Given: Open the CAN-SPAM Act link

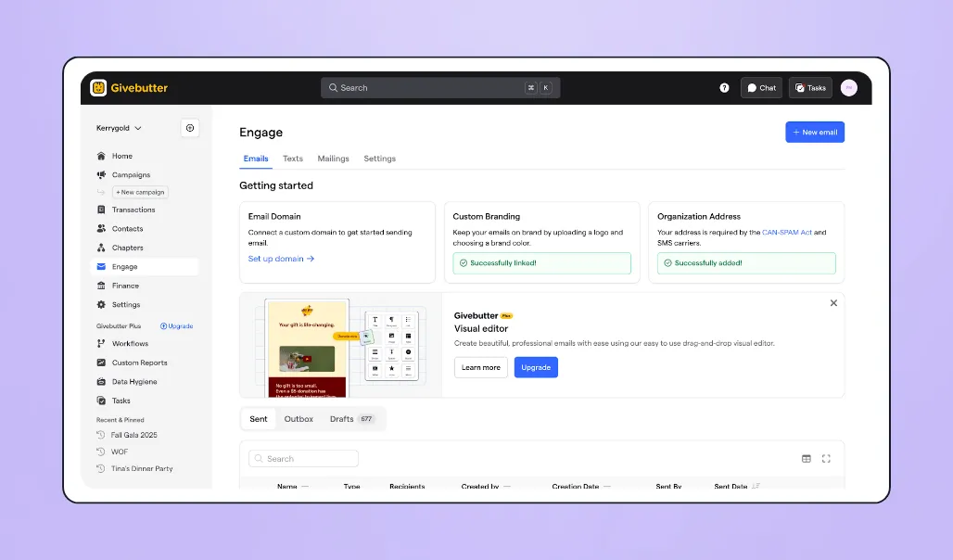Looking at the screenshot, I should pyautogui.click(x=786, y=233).
